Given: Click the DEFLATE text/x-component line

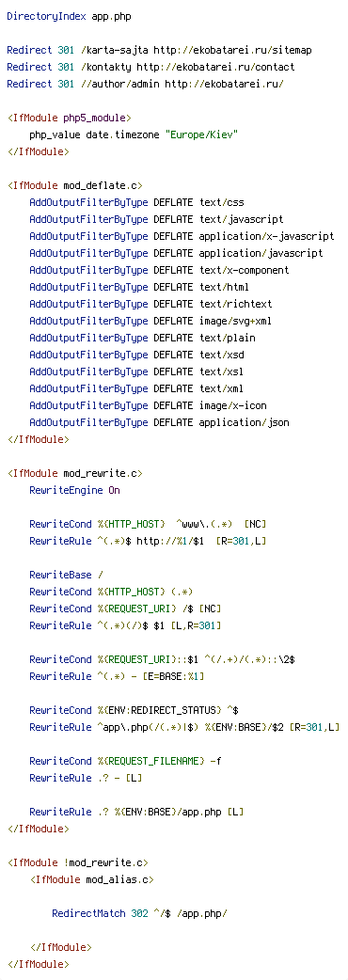Looking at the screenshot, I should click(x=159, y=270).
